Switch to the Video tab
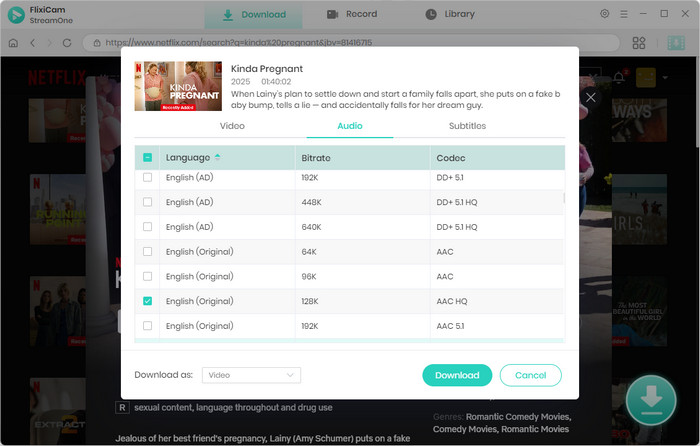 point(232,126)
